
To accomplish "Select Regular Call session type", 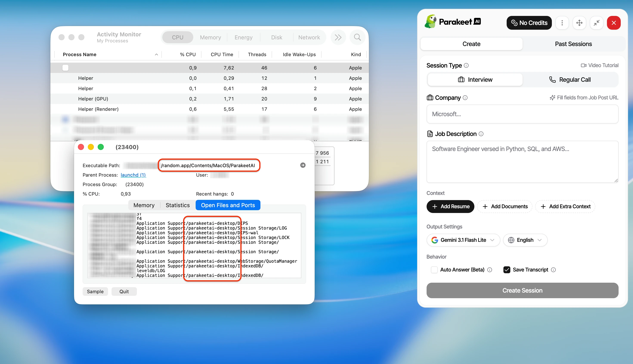I will click(x=570, y=80).
